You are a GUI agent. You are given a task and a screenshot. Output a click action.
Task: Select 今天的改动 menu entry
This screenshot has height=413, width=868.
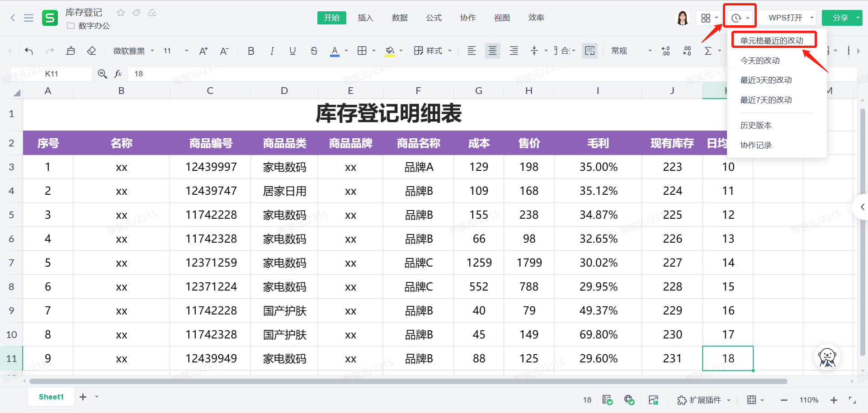[x=760, y=61]
